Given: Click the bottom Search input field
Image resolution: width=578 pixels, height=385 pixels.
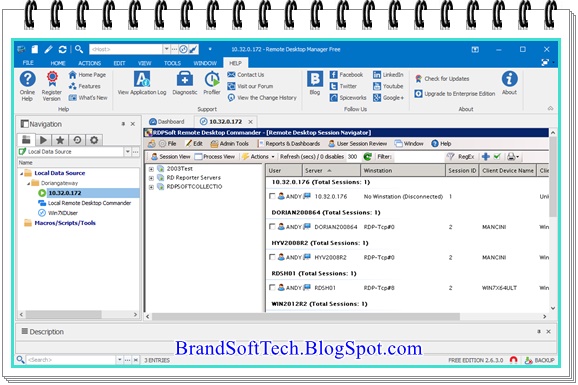Looking at the screenshot, I should [71, 360].
